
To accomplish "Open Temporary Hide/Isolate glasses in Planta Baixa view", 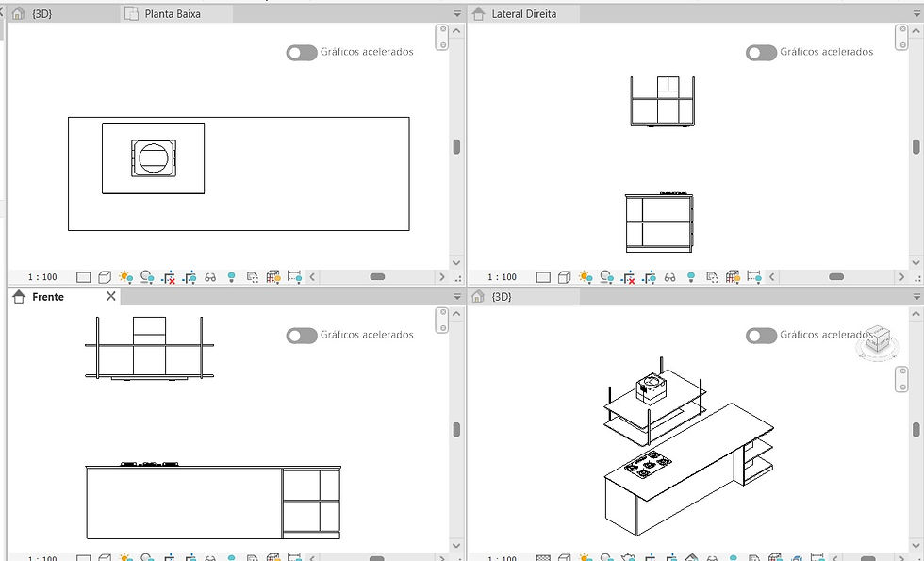I will pyautogui.click(x=210, y=277).
